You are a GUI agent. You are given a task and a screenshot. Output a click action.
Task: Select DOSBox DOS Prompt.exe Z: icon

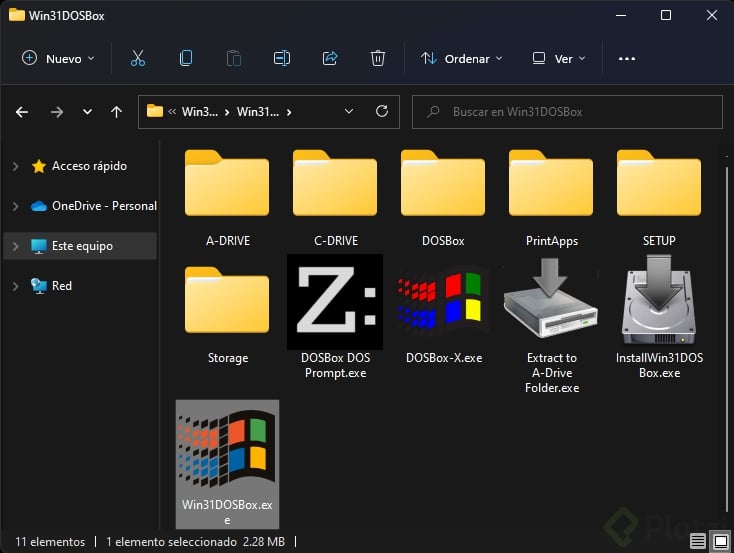click(x=335, y=302)
